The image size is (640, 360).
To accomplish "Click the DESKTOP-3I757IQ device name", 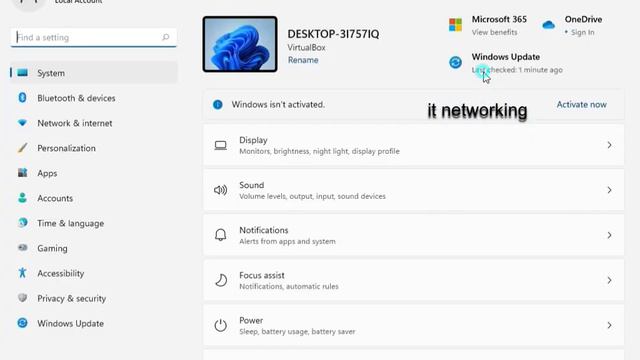I will [333, 34].
